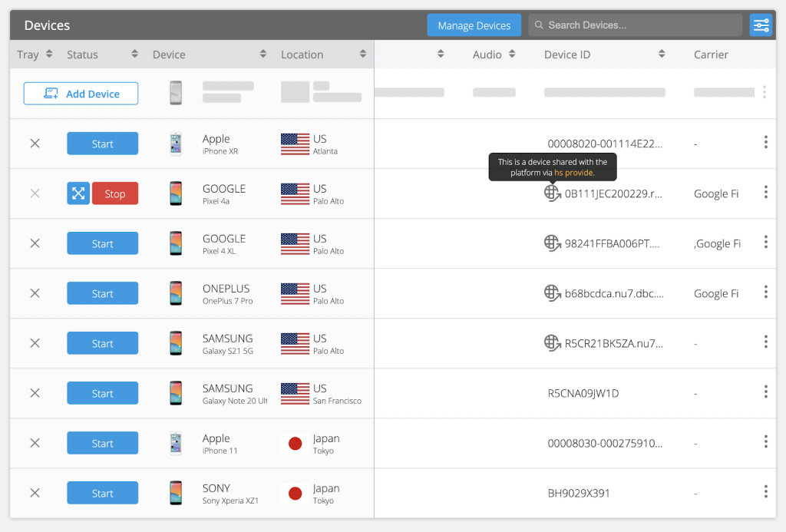The width and height of the screenshot is (786, 532).
Task: Remove Galaxy Note 20 from tray
Action: pyautogui.click(x=35, y=393)
